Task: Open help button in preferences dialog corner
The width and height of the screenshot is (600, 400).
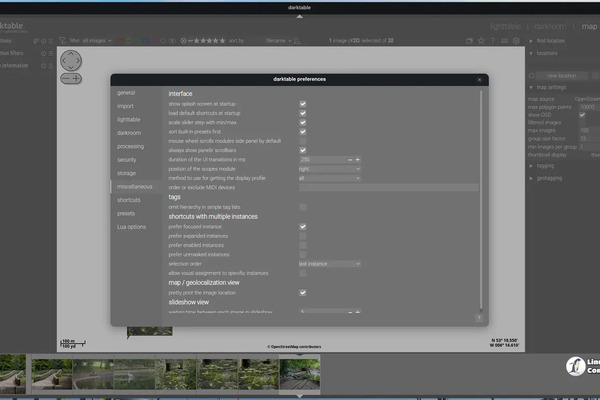Action: (x=479, y=318)
